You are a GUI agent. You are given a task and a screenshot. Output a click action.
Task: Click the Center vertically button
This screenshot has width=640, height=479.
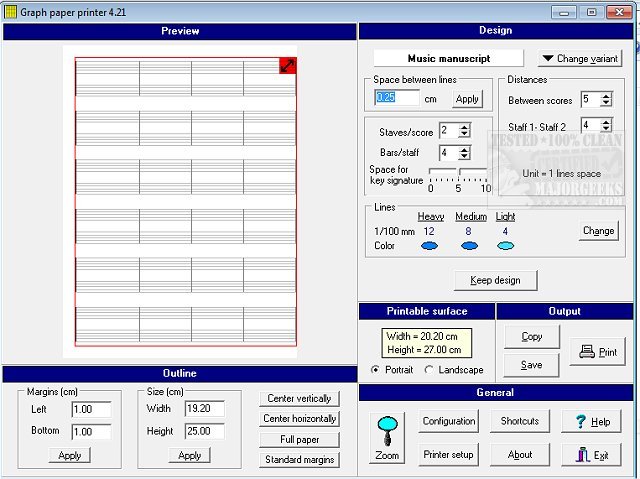tap(297, 398)
